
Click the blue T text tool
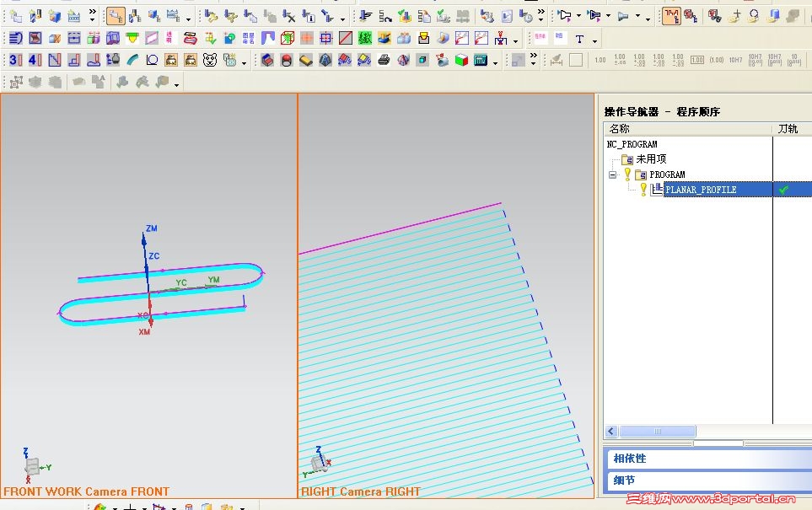579,39
